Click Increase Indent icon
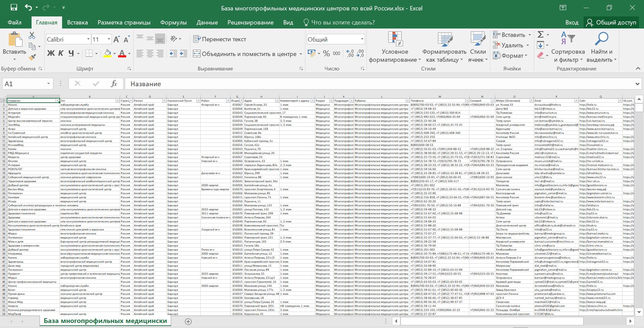This screenshot has width=644, height=328. [184, 54]
